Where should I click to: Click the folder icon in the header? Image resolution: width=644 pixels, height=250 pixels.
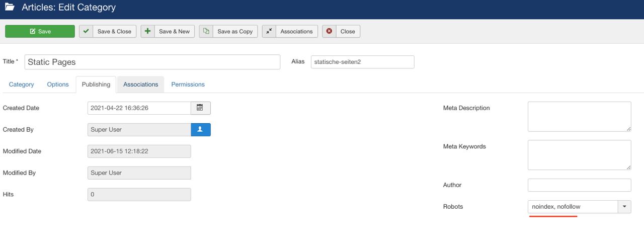[10, 8]
